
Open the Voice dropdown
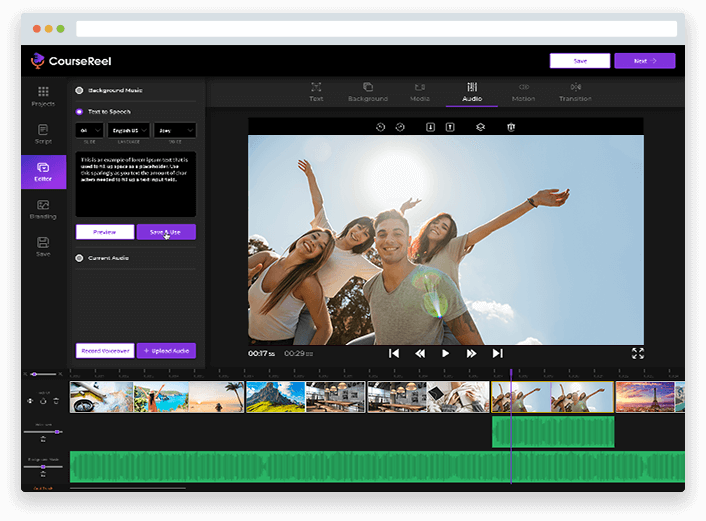pos(175,130)
